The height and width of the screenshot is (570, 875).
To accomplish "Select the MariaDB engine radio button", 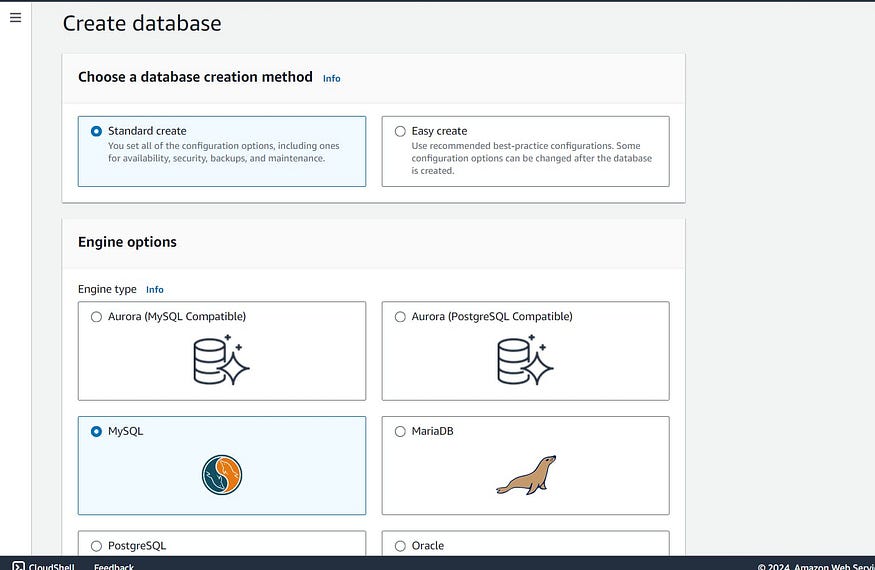I will [x=400, y=432].
